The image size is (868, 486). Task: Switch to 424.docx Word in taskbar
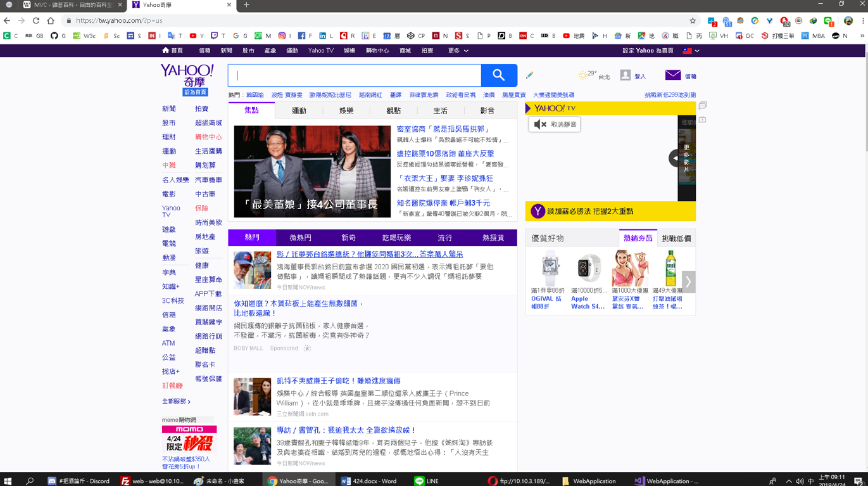(369, 481)
